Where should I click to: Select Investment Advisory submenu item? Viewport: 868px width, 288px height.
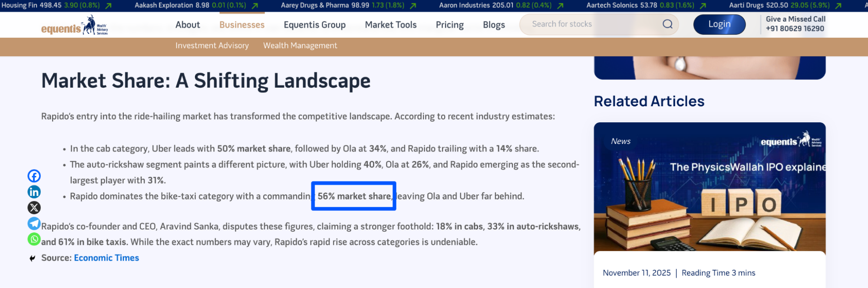pos(212,46)
